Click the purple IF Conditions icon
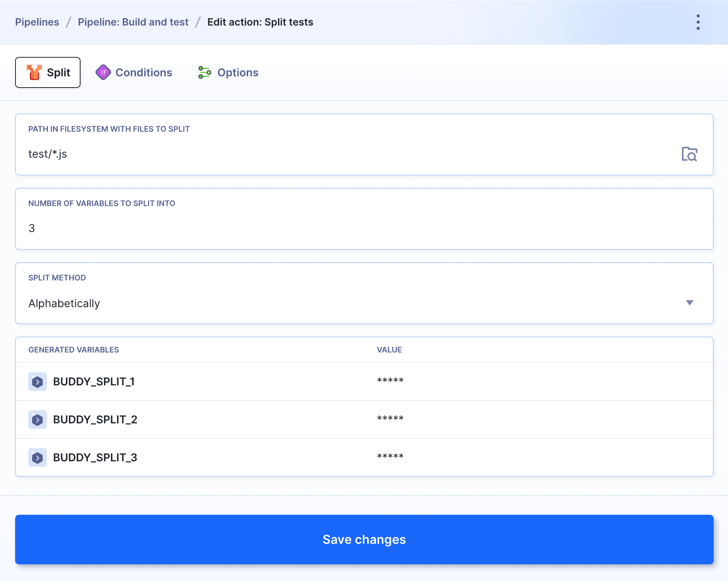This screenshot has height=581, width=728. [x=103, y=72]
